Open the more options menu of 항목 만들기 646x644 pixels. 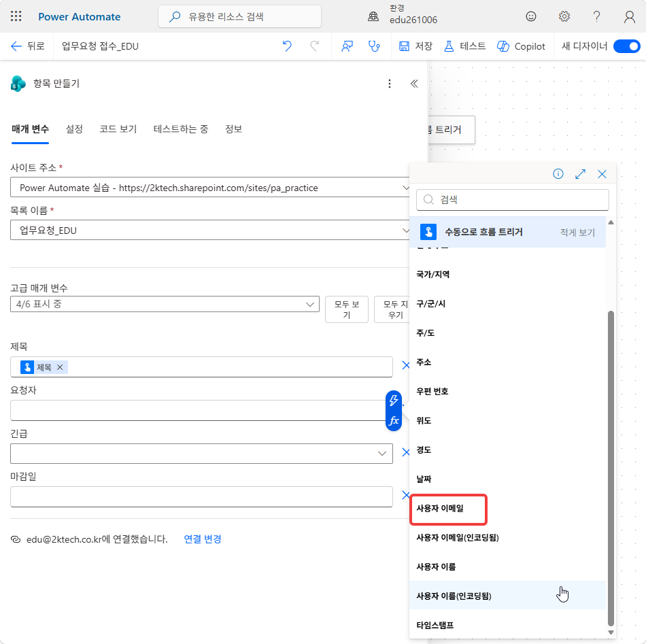(390, 84)
